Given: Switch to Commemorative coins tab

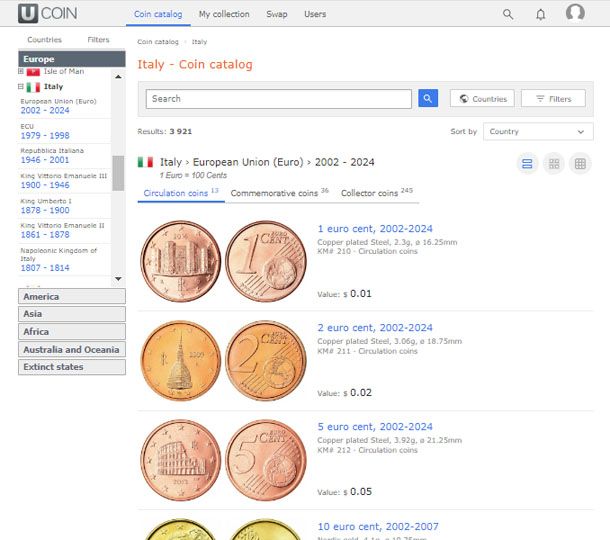Looking at the screenshot, I should tap(279, 193).
